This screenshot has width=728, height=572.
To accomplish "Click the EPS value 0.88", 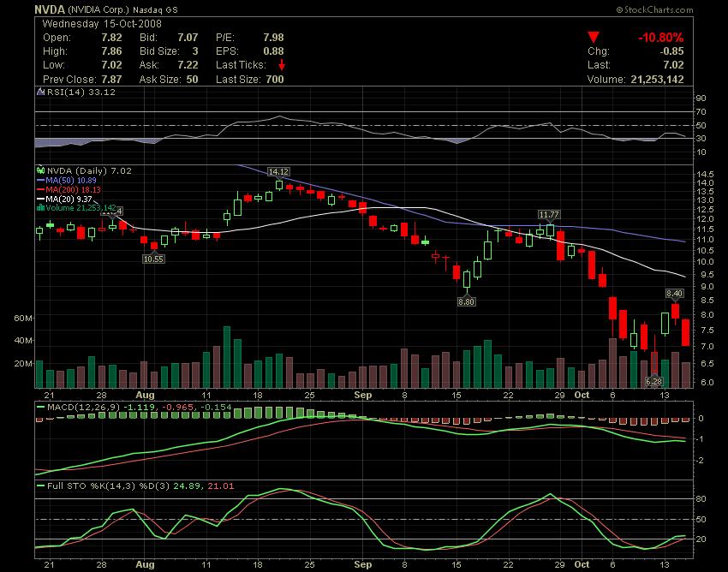I will point(273,51).
